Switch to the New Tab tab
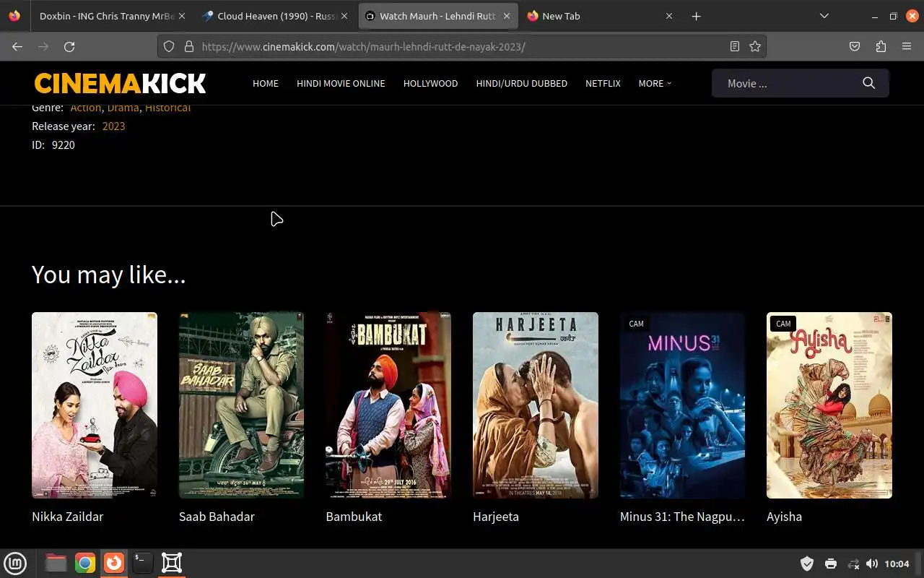 pyautogui.click(x=600, y=16)
